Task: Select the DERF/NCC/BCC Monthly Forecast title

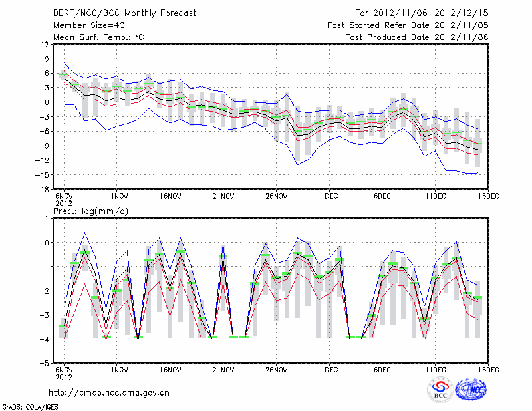Action: click(125, 13)
